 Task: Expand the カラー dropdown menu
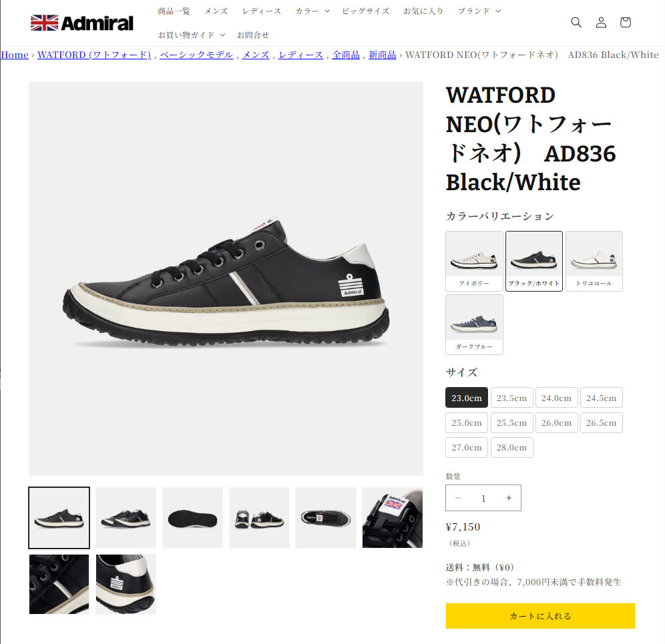tap(312, 11)
